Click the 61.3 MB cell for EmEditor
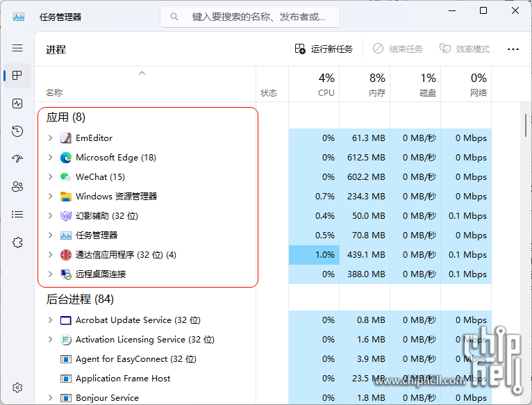The width and height of the screenshot is (532, 405). (x=365, y=138)
